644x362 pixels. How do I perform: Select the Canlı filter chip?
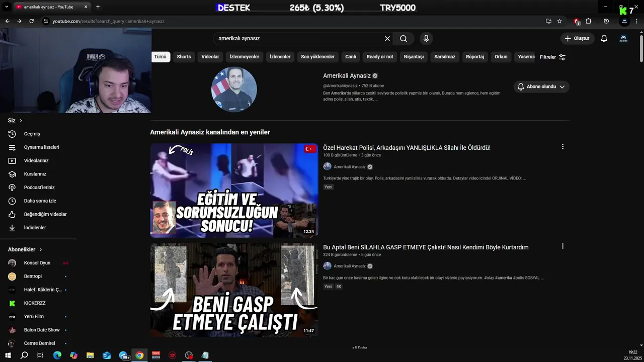pos(351,57)
